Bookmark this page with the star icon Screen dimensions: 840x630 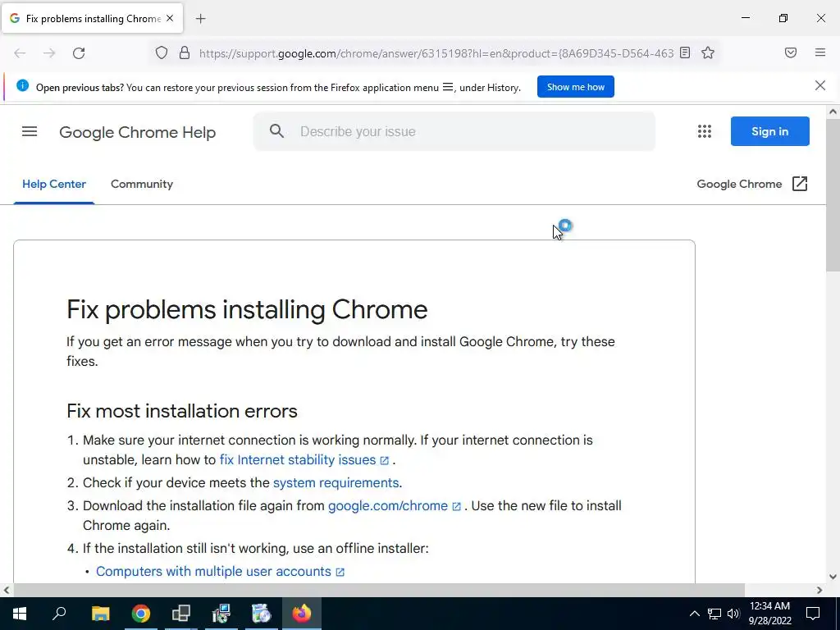pos(708,52)
